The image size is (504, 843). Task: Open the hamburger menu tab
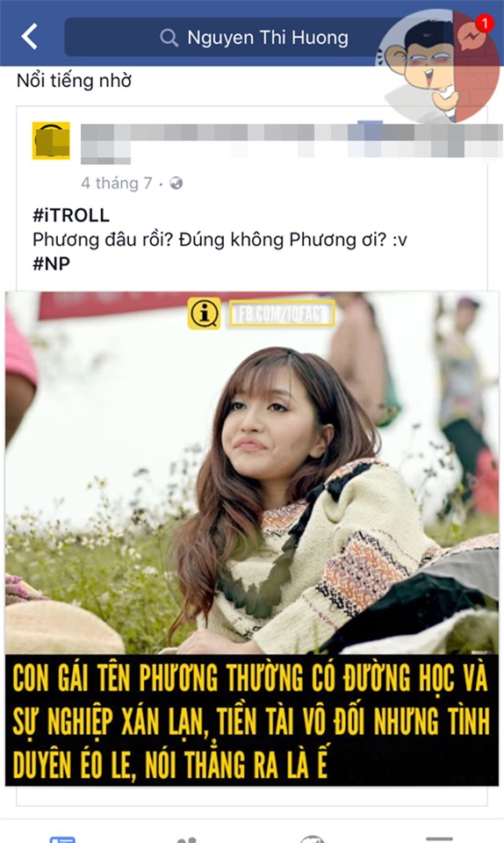tap(439, 839)
